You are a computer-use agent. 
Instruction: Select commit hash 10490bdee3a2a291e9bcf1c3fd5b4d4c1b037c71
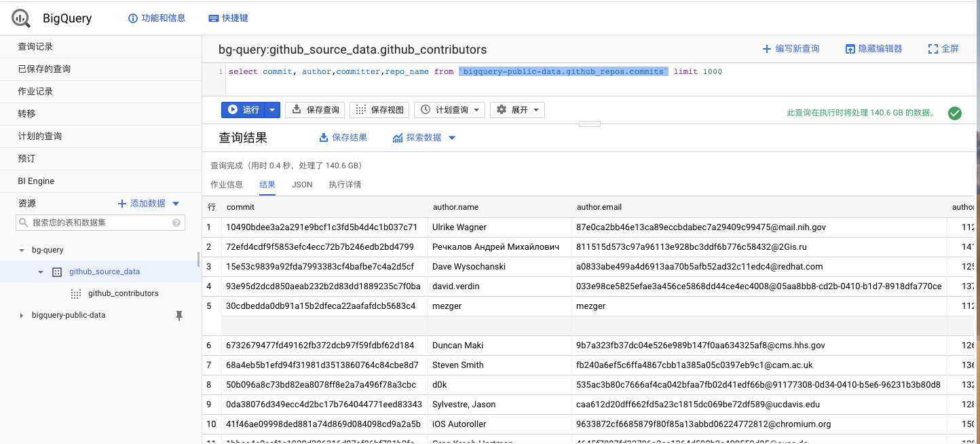pos(322,227)
